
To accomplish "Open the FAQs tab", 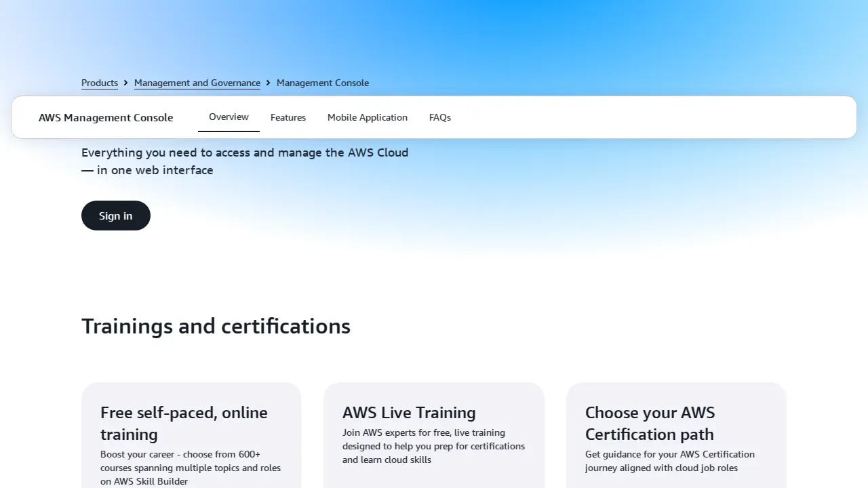I will (439, 117).
